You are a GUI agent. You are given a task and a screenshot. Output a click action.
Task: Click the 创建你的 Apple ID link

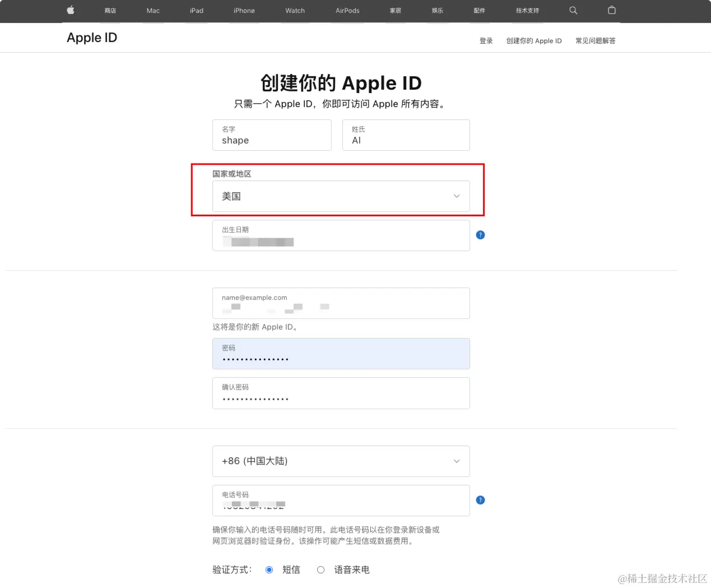pos(534,41)
